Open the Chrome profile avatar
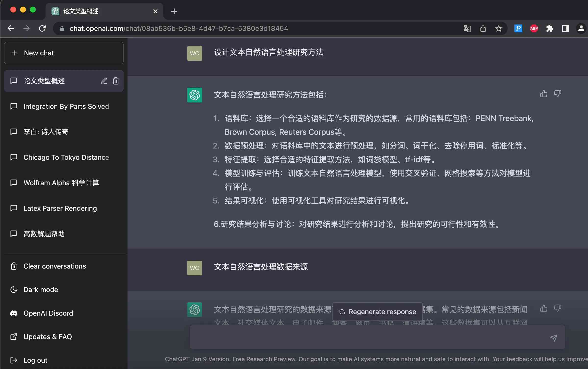588x369 pixels. [581, 28]
